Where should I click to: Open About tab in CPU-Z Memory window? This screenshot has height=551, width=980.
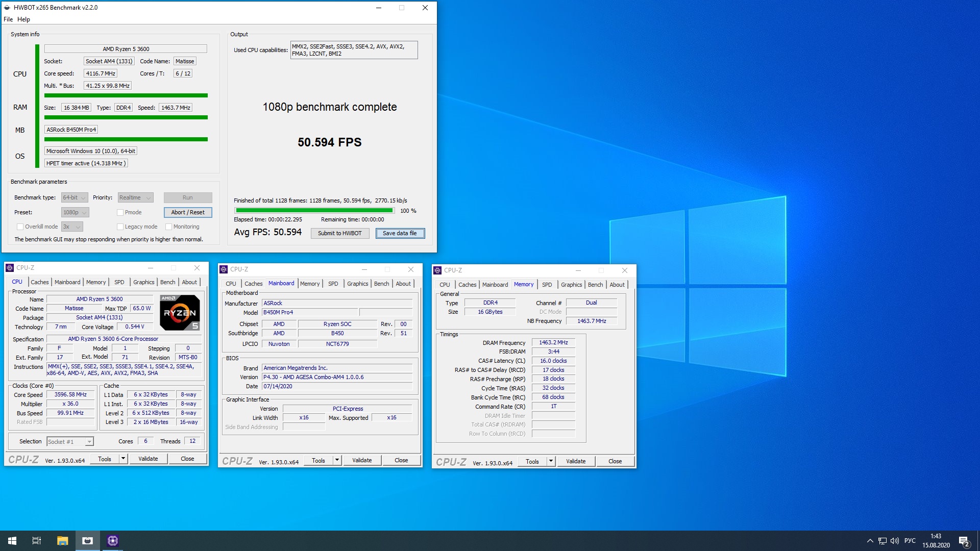tap(617, 285)
